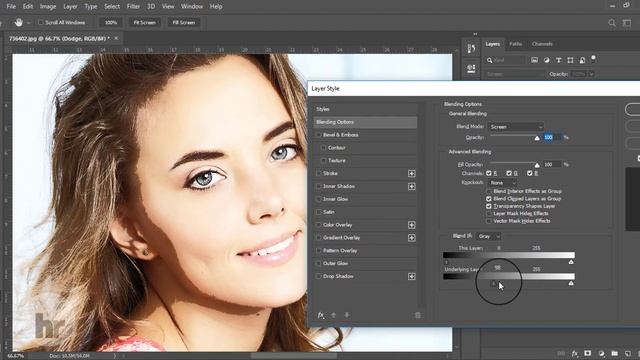
Task: Enable the Satin effect checkbox
Action: click(318, 212)
